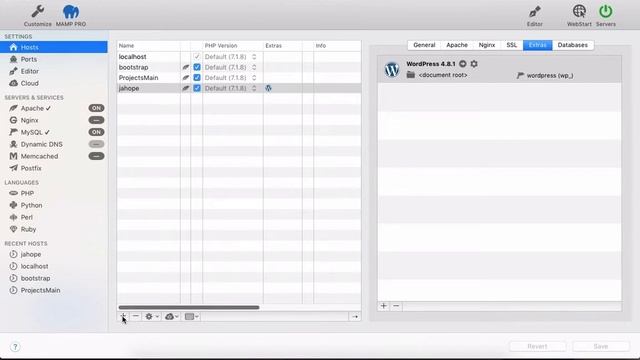640x360 pixels.
Task: Switch to the SSL tab
Action: tap(511, 45)
